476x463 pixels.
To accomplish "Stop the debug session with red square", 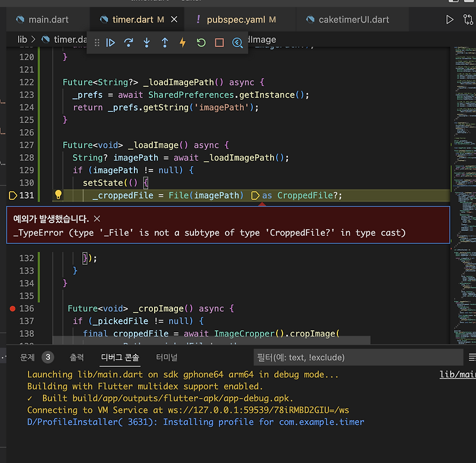I will (219, 42).
